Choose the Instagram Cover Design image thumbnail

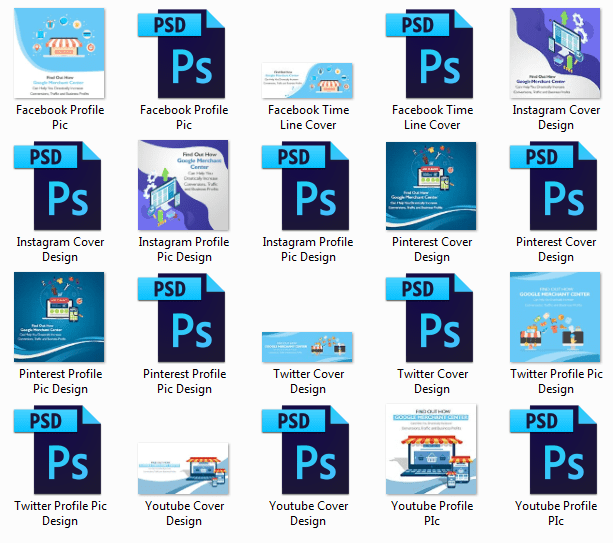[x=556, y=53]
